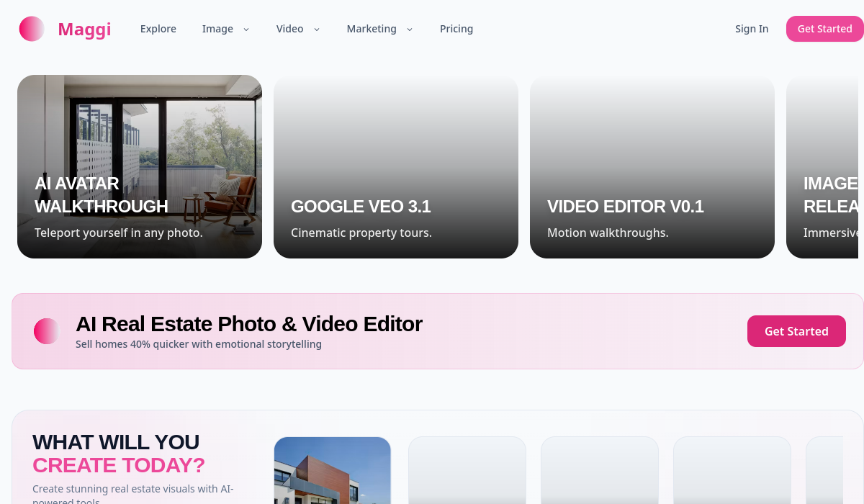Select the modern house photo thumbnail

[333, 470]
